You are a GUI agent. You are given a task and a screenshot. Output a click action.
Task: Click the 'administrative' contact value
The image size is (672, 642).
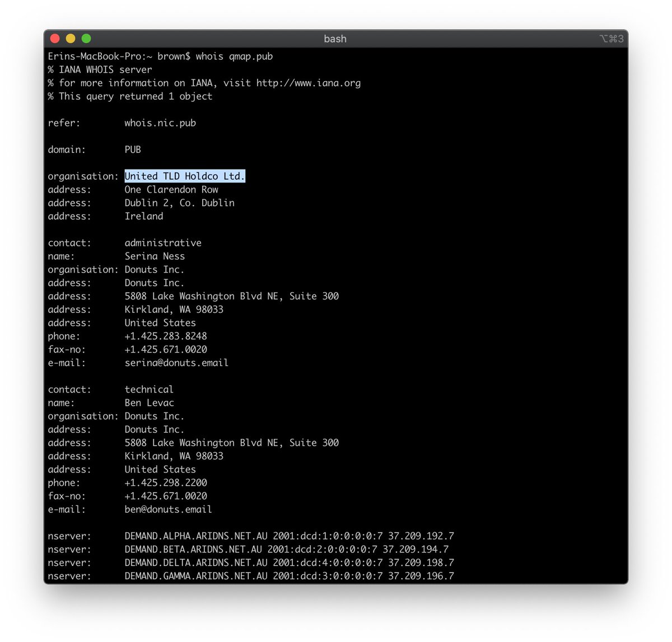click(163, 243)
